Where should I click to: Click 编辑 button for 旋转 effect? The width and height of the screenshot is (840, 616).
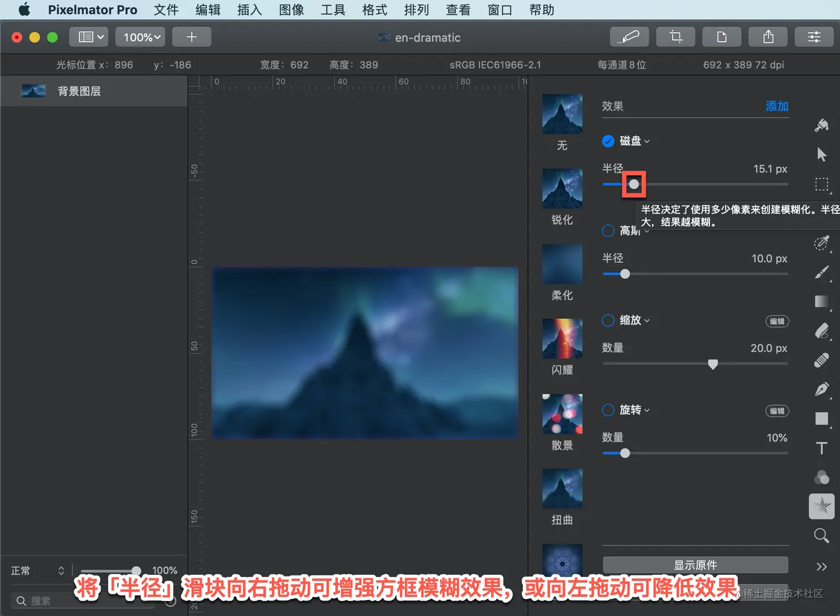tap(777, 411)
